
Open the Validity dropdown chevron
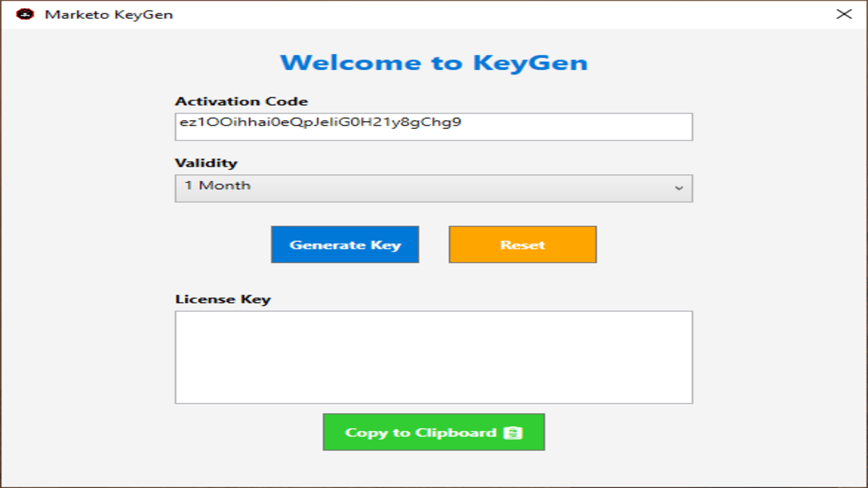[x=679, y=188]
